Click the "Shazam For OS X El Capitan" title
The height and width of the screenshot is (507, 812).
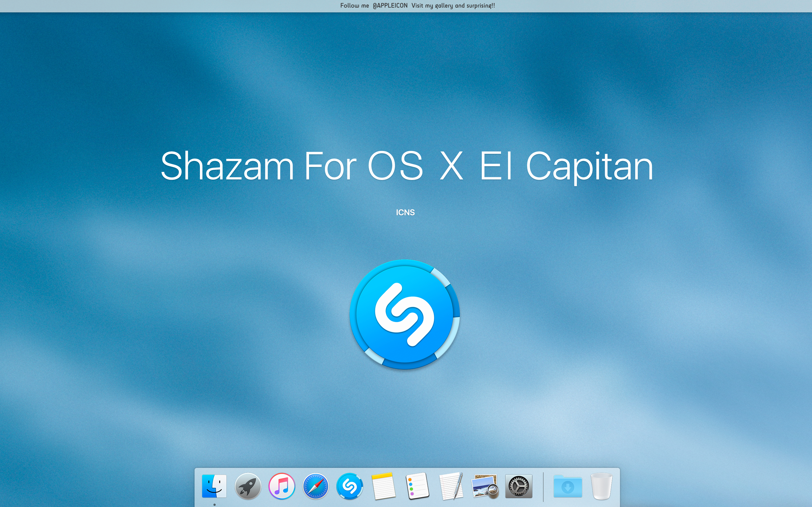[407, 166]
